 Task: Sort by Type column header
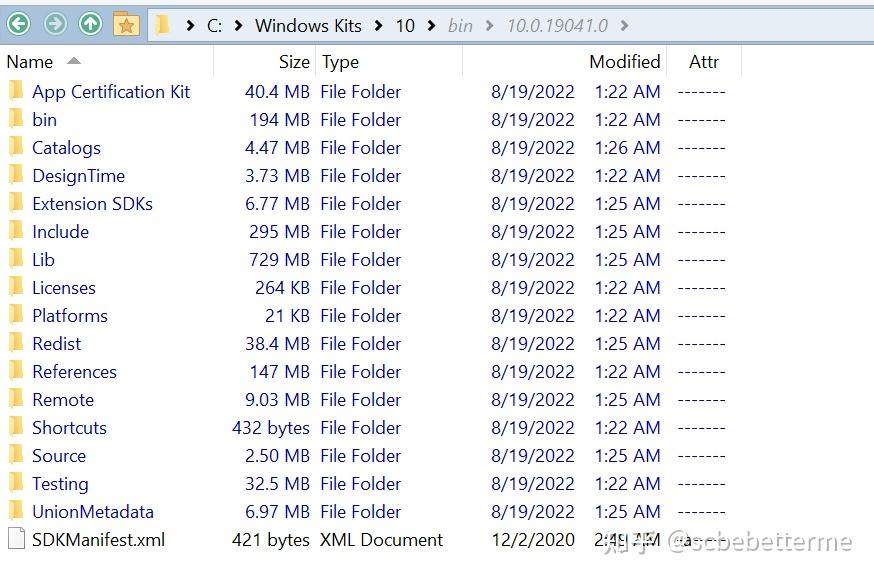pyautogui.click(x=340, y=62)
